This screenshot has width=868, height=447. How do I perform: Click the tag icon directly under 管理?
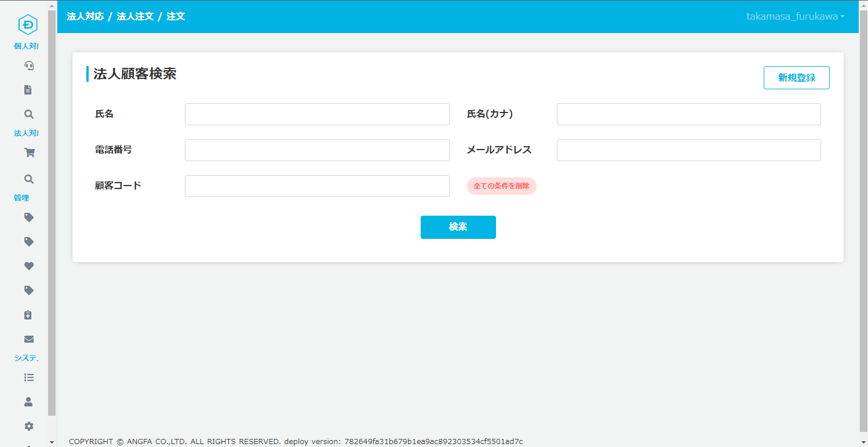click(x=28, y=217)
